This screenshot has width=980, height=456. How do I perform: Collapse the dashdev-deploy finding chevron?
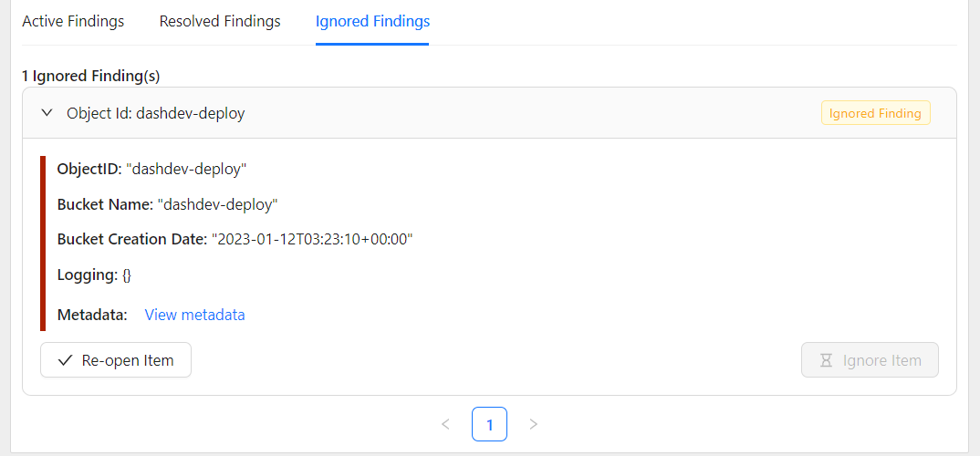click(47, 113)
